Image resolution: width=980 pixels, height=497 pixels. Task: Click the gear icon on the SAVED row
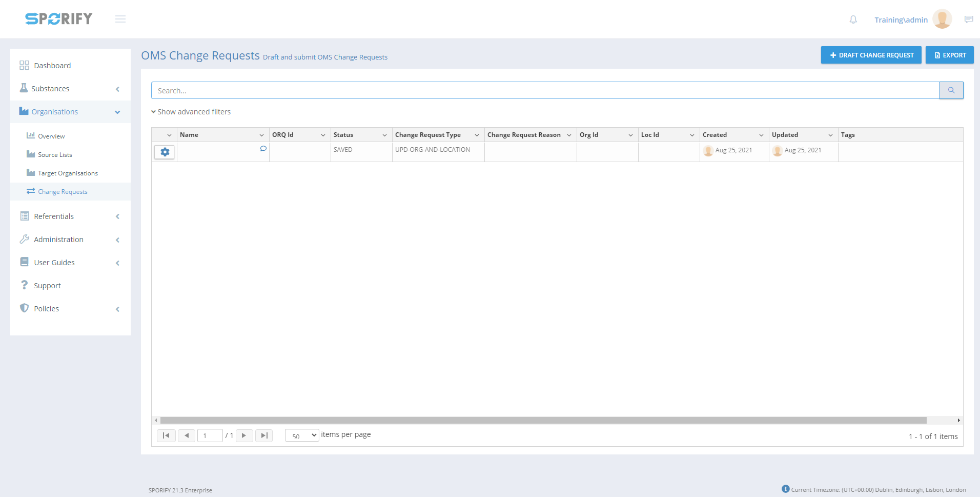(x=165, y=152)
